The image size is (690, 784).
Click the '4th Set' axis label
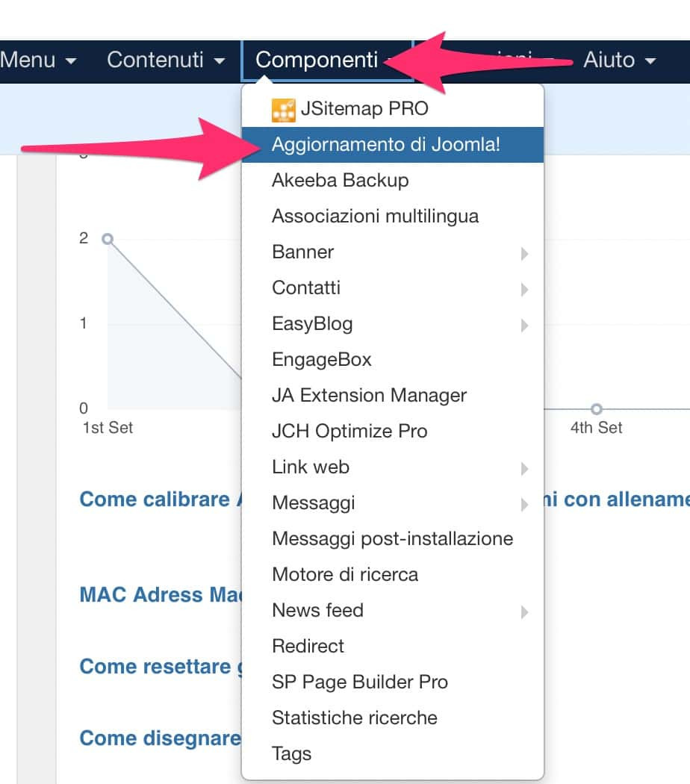pyautogui.click(x=596, y=428)
